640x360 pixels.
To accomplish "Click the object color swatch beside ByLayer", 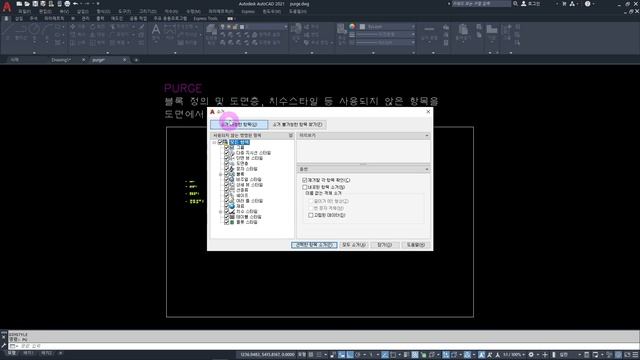I will 362,27.
